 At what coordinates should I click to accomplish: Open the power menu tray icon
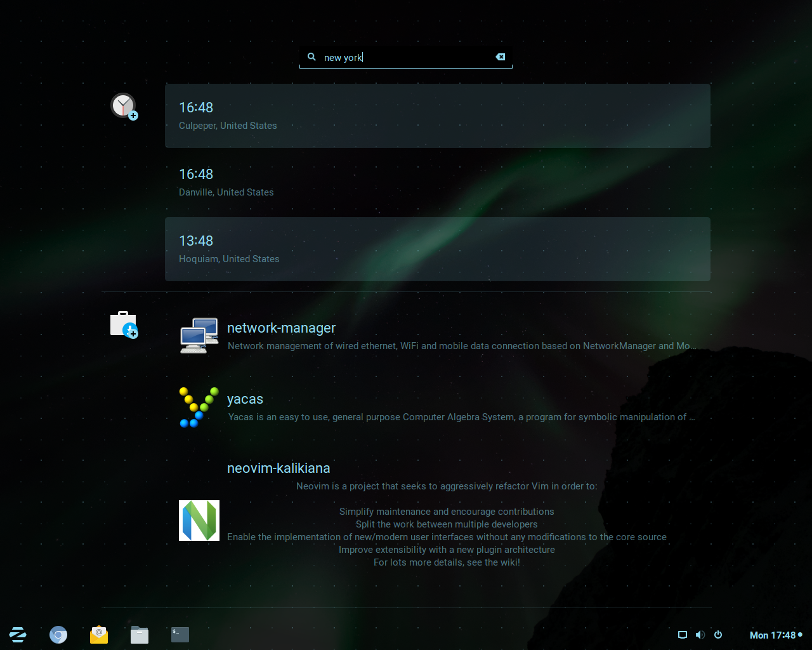pyautogui.click(x=718, y=635)
